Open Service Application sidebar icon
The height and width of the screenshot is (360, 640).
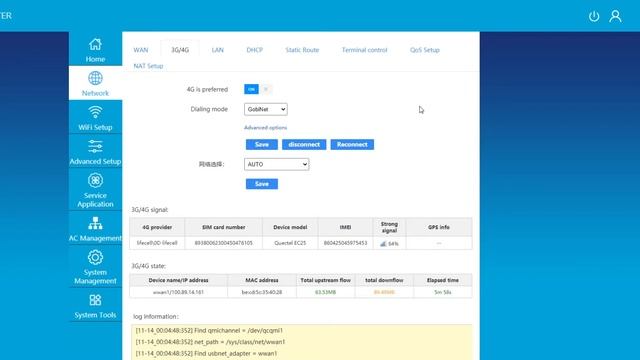(95, 180)
